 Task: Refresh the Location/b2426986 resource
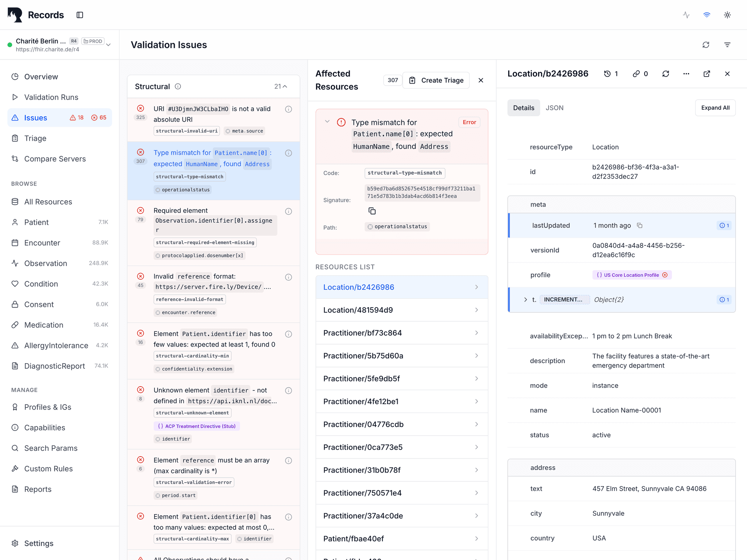pyautogui.click(x=666, y=73)
